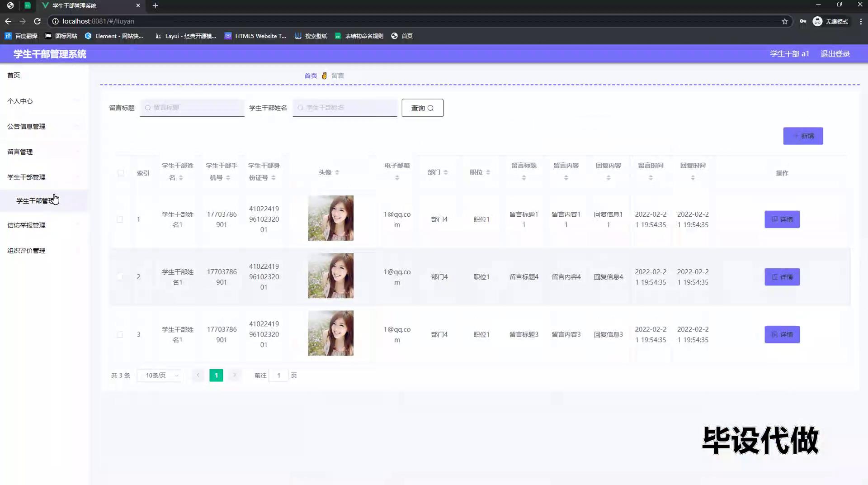Check the checkbox for row 1
The width and height of the screenshot is (868, 485).
120,219
